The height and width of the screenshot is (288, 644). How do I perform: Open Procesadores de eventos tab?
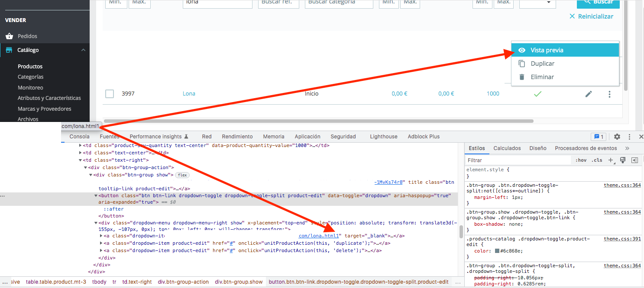586,148
